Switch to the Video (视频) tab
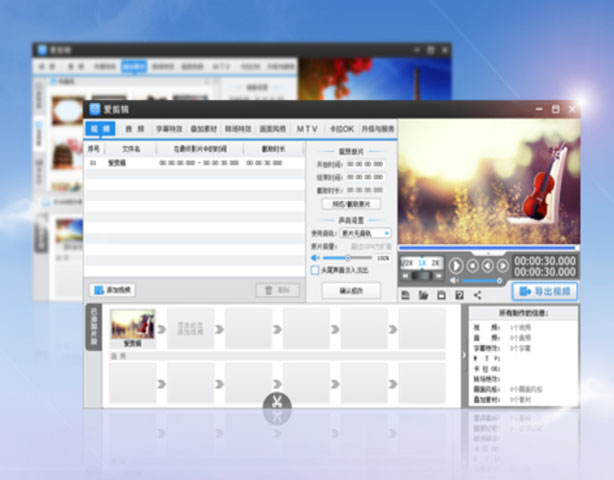This screenshot has height=480, width=614. [x=101, y=129]
